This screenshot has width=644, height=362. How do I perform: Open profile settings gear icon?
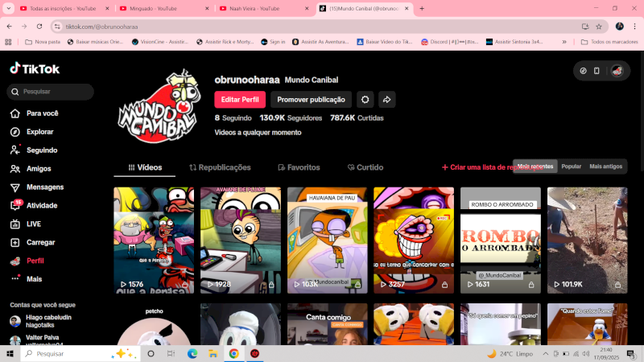point(365,100)
